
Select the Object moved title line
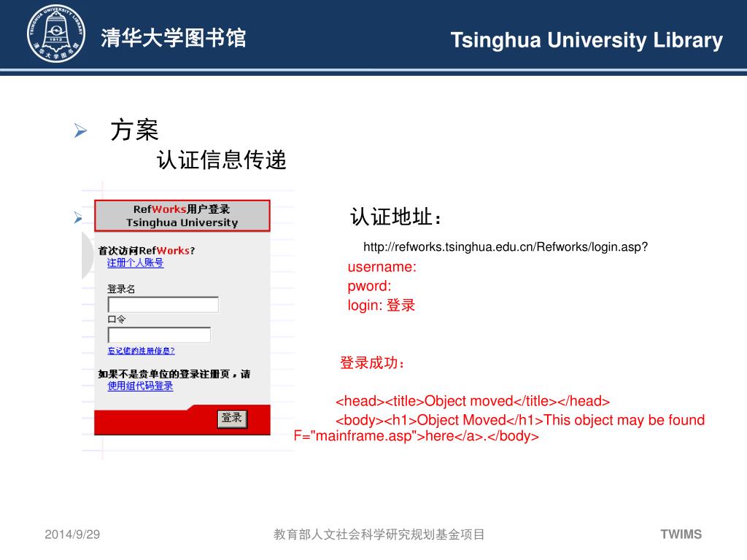click(473, 401)
